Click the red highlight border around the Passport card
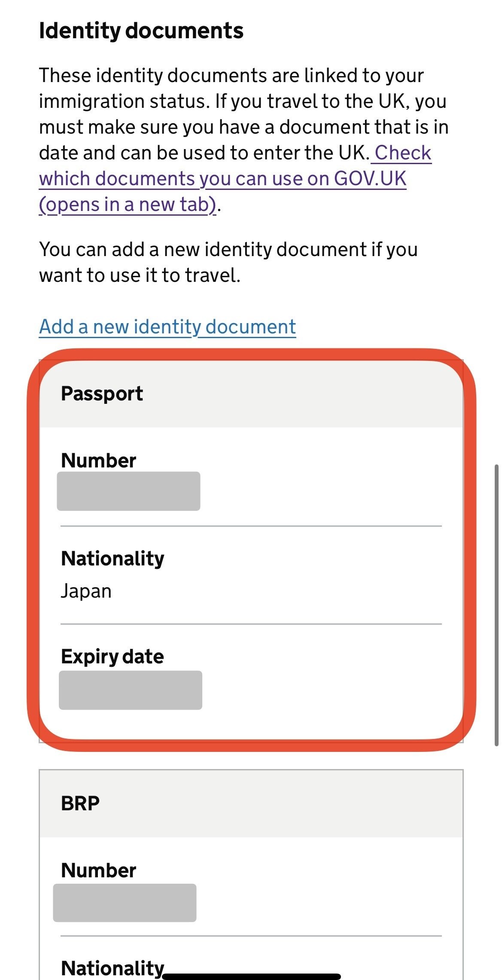The height and width of the screenshot is (980, 502). pos(33,550)
